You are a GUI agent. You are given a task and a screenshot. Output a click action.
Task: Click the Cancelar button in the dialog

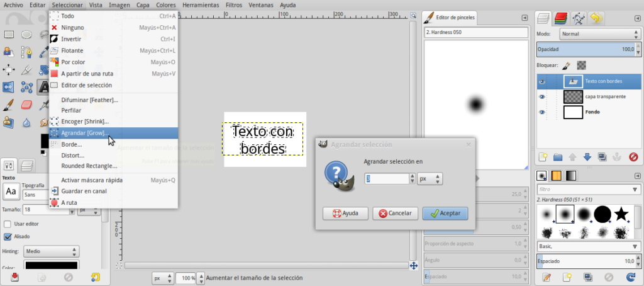point(396,214)
